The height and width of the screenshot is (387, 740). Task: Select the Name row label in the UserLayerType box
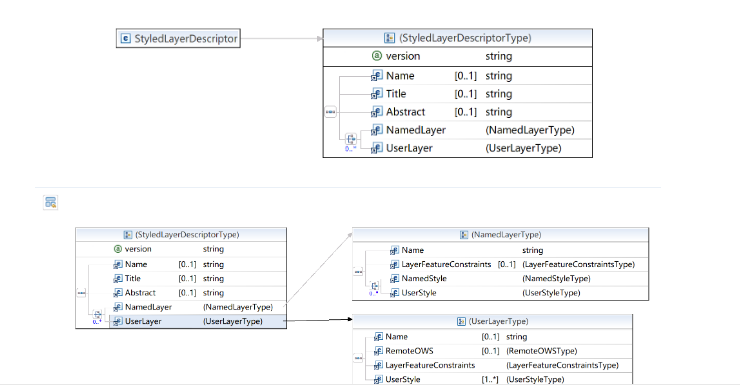396,337
